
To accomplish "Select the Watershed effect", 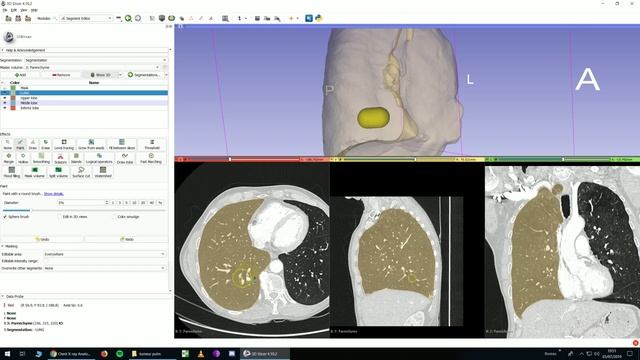I will (x=103, y=172).
